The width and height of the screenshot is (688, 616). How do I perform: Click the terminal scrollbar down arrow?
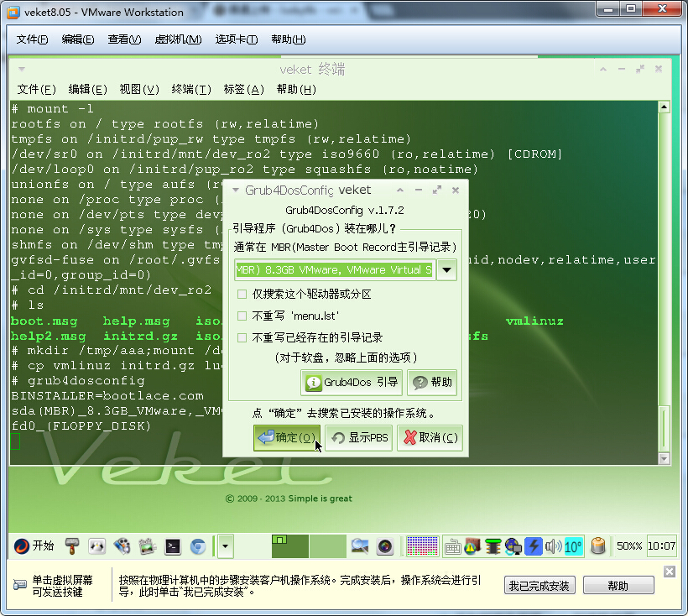pos(664,458)
